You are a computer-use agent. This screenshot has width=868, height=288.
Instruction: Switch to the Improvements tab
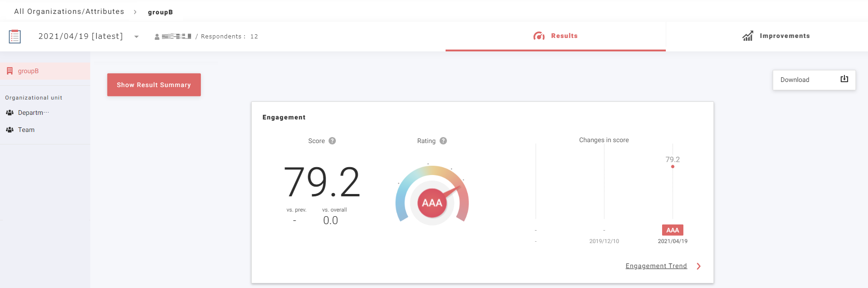tap(776, 36)
